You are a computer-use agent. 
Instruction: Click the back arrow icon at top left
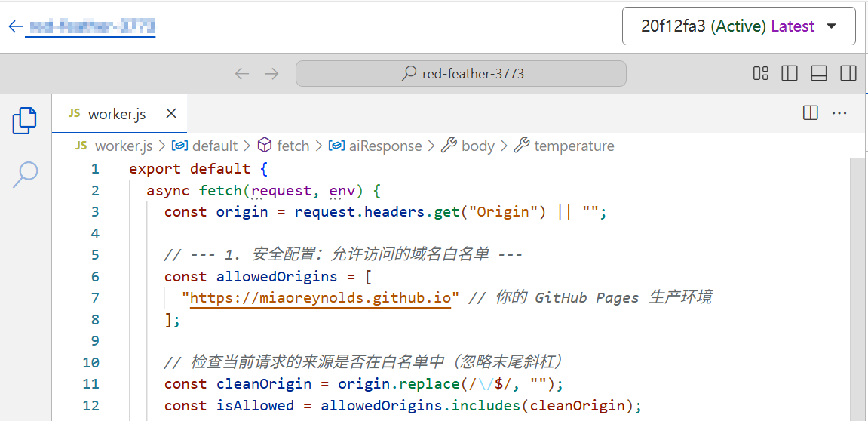(x=16, y=26)
